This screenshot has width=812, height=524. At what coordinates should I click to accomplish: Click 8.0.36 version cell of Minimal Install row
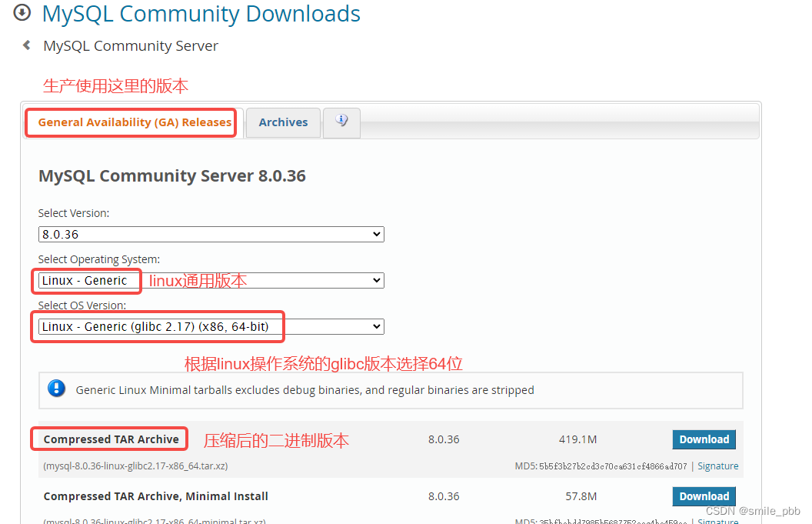pyautogui.click(x=444, y=496)
